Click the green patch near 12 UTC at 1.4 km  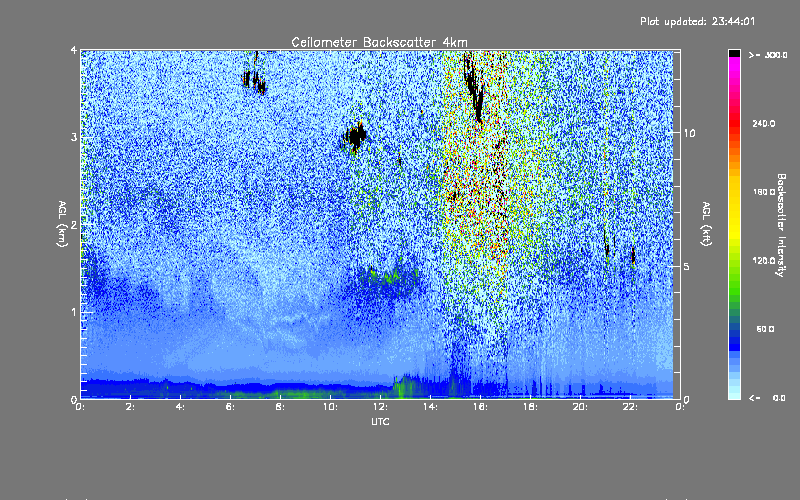pos(390,279)
